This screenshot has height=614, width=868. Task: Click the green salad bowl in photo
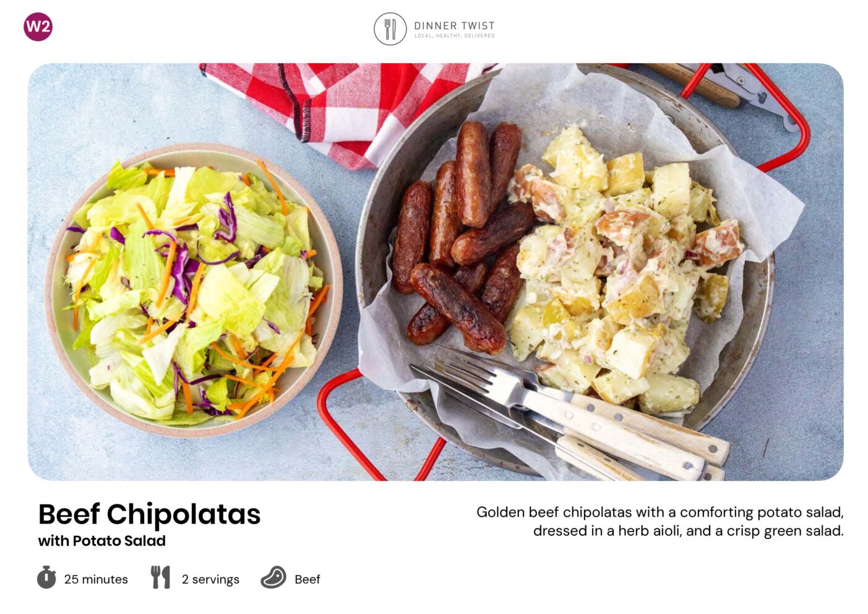point(193,290)
